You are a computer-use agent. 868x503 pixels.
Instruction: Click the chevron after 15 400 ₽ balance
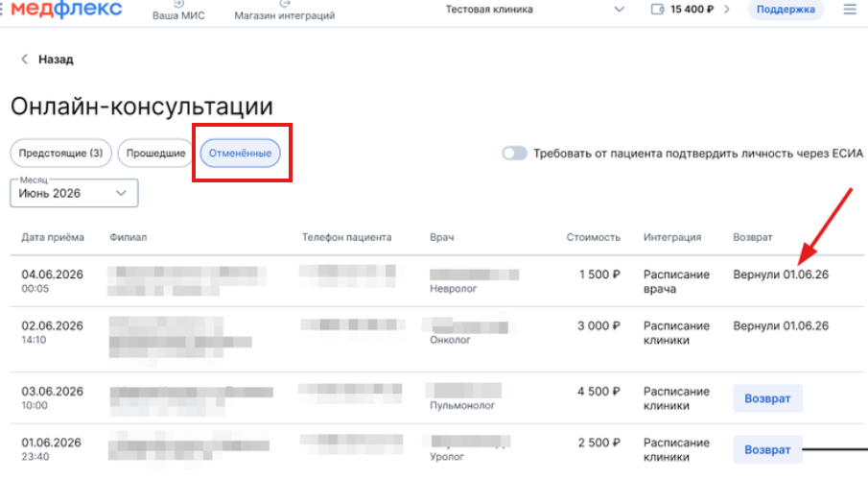(x=726, y=10)
